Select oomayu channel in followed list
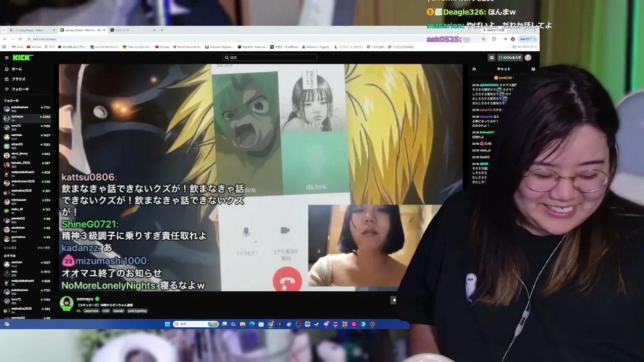The height and width of the screenshot is (362, 644). (x=27, y=118)
